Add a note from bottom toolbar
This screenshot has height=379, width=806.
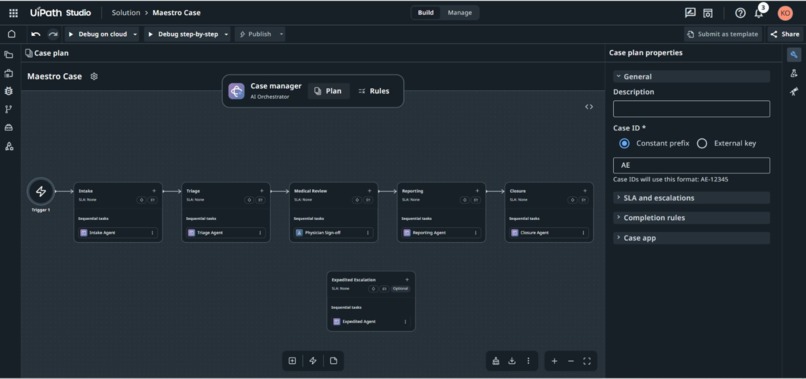coord(334,361)
